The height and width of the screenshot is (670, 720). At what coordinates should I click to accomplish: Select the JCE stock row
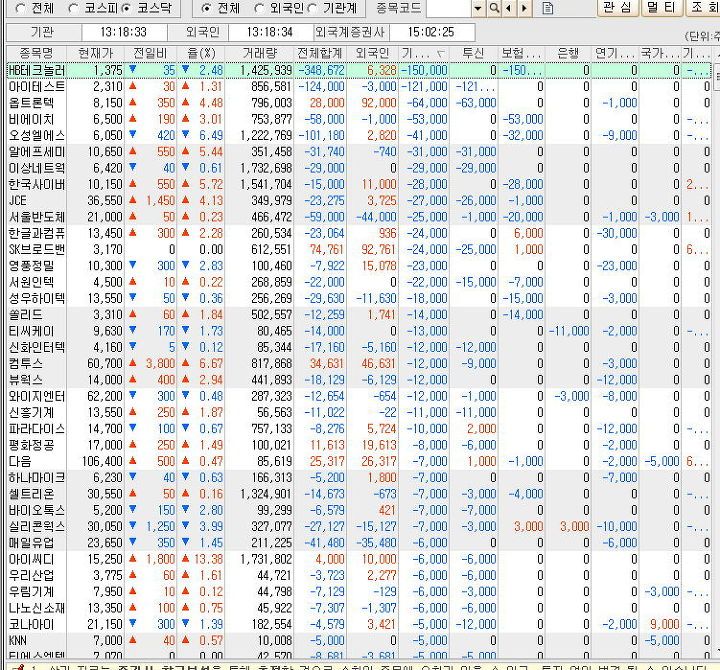[x=359, y=201]
